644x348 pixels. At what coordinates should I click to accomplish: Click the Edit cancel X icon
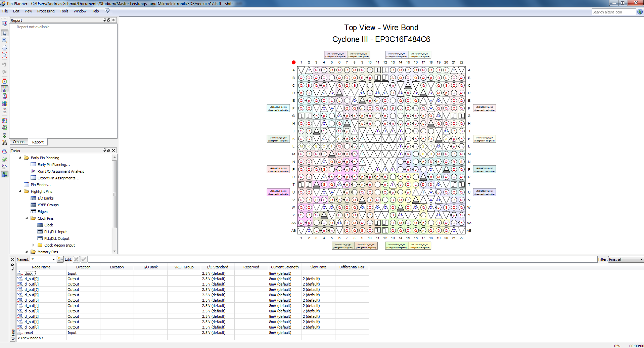[76, 259]
